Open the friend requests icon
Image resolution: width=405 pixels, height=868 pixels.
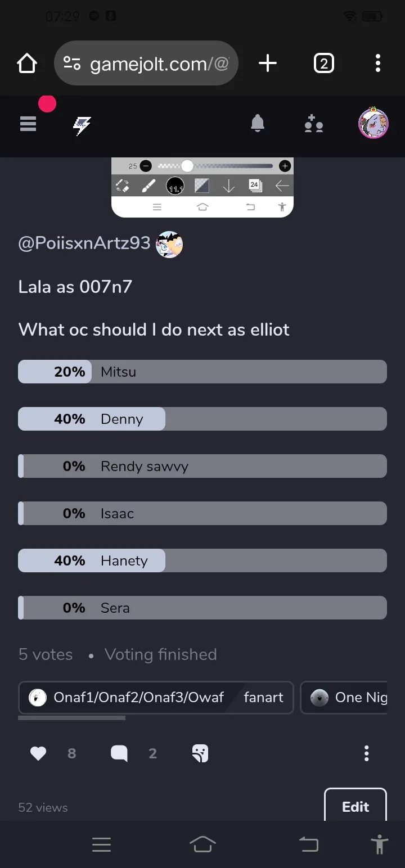coord(313,124)
